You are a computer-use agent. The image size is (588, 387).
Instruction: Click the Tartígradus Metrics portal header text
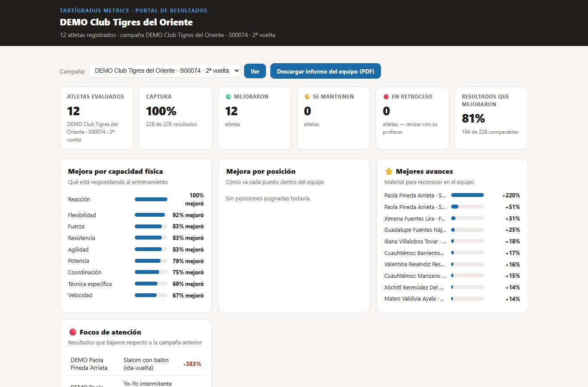click(133, 10)
